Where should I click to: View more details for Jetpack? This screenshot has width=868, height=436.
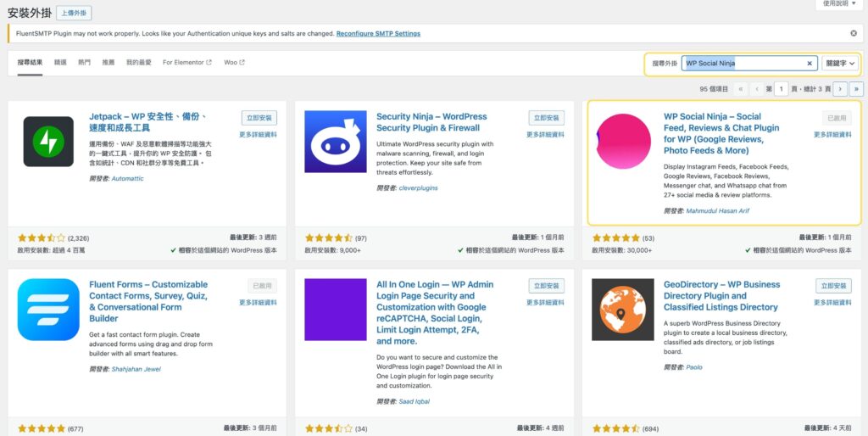(x=258, y=135)
